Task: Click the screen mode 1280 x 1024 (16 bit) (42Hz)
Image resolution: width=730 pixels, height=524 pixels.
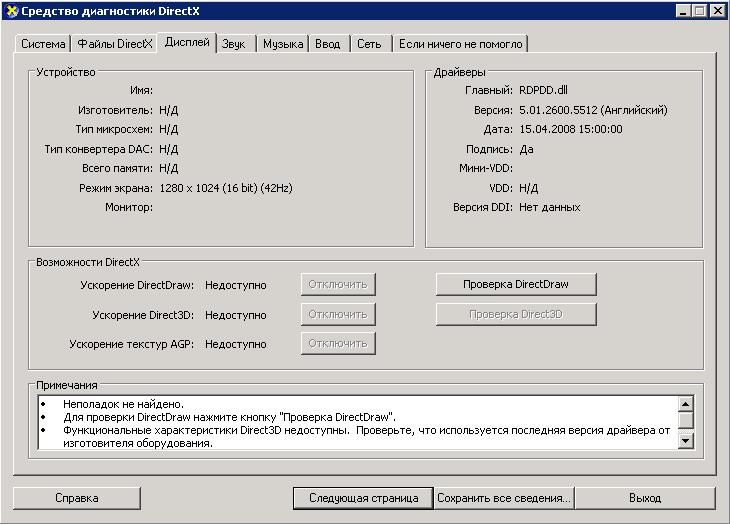Action: [x=226, y=188]
